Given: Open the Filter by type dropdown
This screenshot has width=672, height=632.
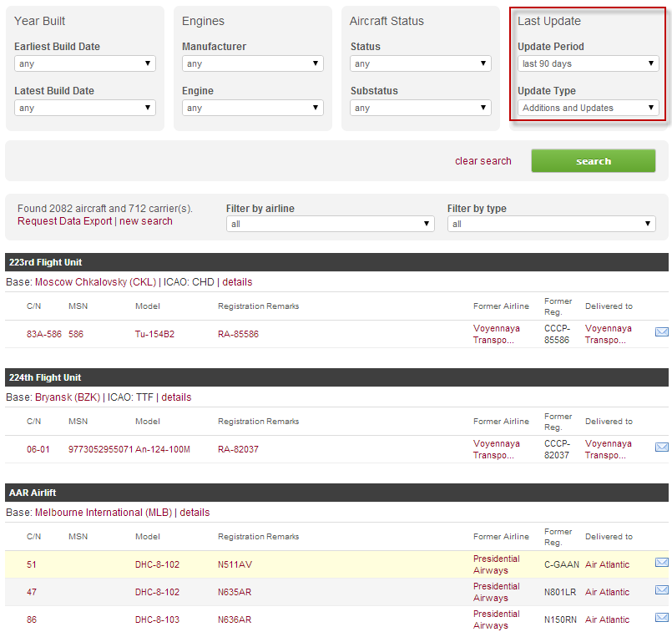Looking at the screenshot, I should [551, 224].
